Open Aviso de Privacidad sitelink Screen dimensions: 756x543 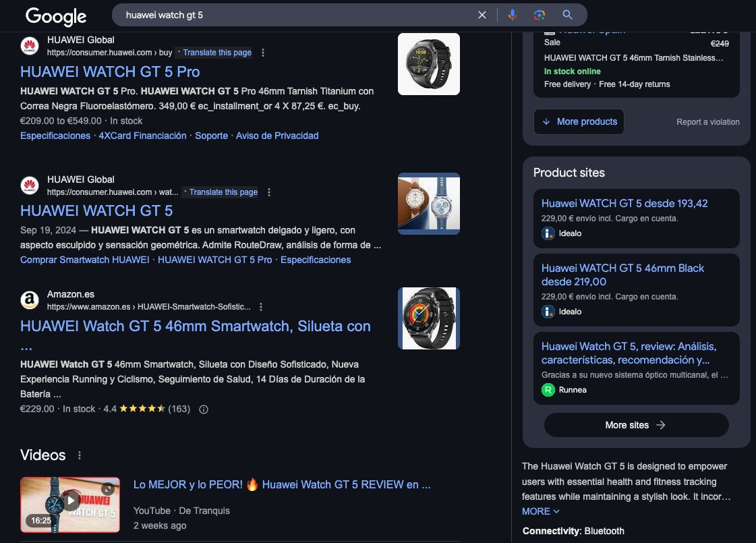(277, 136)
